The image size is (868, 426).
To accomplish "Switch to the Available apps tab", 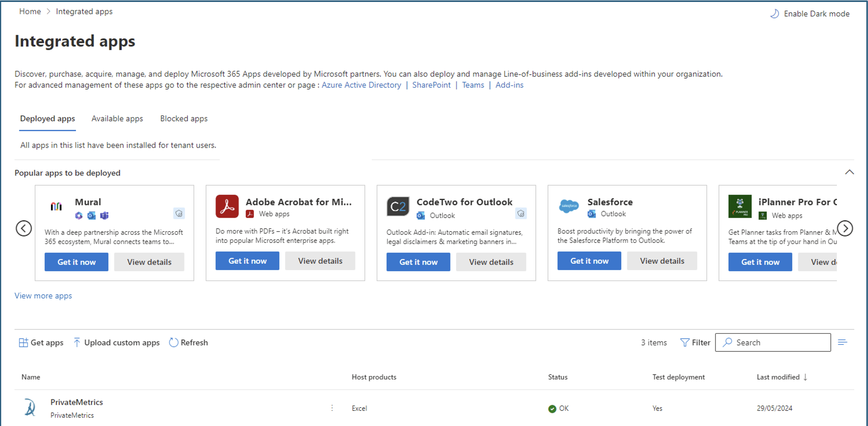I will [x=117, y=119].
